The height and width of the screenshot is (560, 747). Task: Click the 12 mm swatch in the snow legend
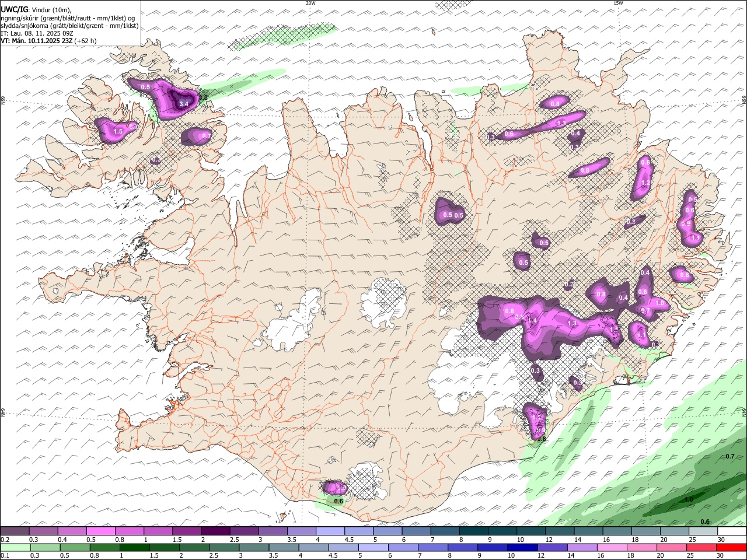(x=559, y=531)
